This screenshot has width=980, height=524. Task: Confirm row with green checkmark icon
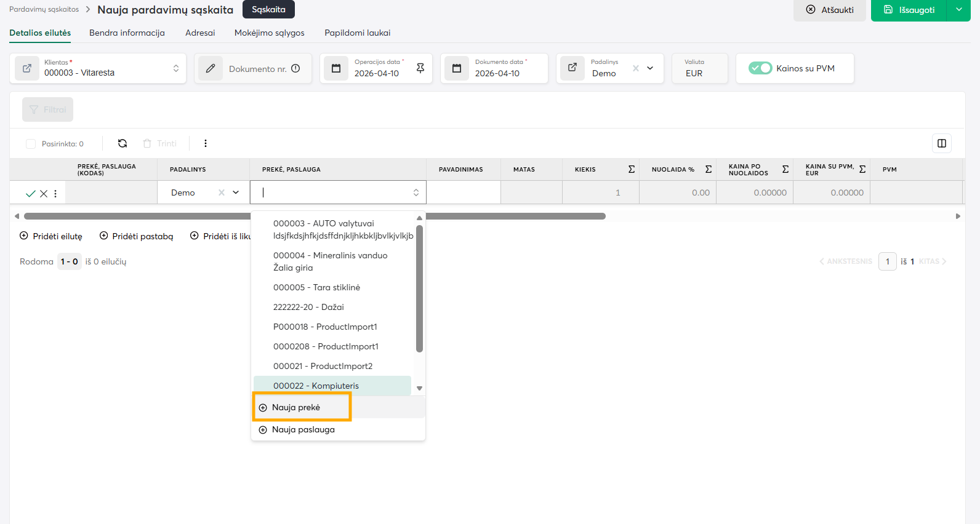click(30, 193)
